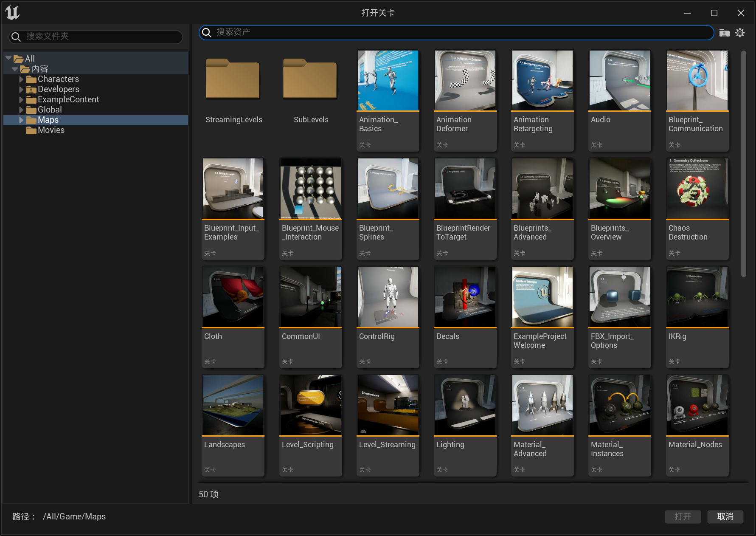Screen dimensions: 756x536
Task: Select the Chaos Destruction level thumbnail
Action: [x=697, y=189]
